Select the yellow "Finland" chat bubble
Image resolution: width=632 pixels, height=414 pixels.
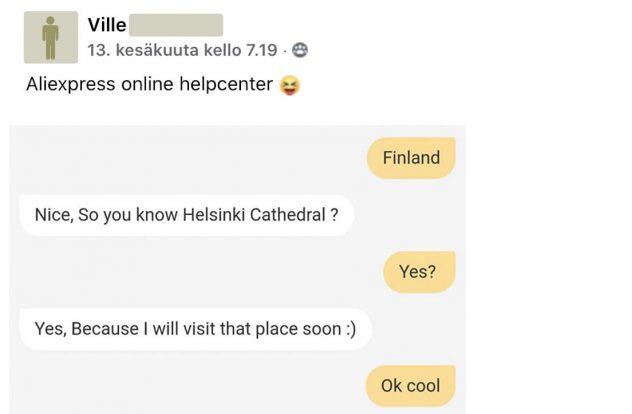click(411, 158)
